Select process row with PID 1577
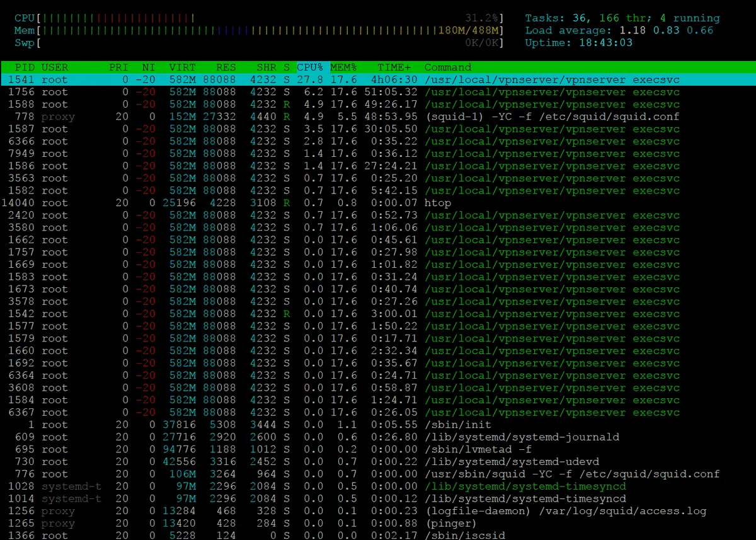Image resolution: width=756 pixels, height=540 pixels. point(378,326)
